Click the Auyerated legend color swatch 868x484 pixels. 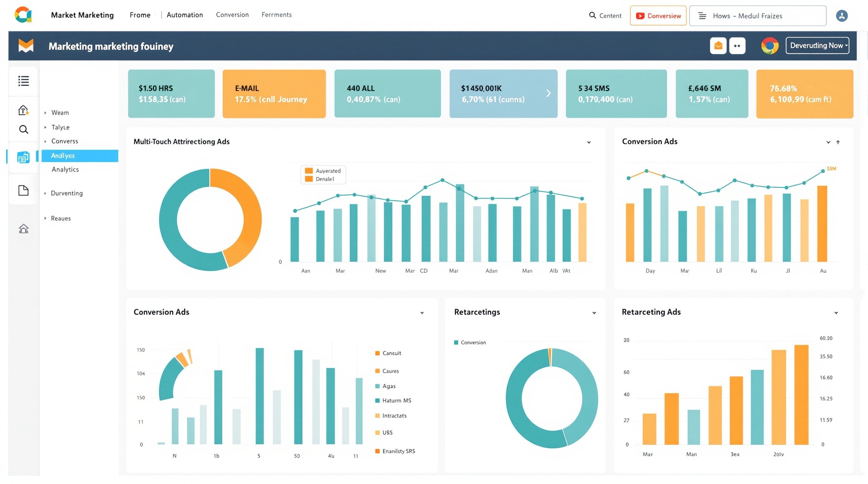click(309, 171)
